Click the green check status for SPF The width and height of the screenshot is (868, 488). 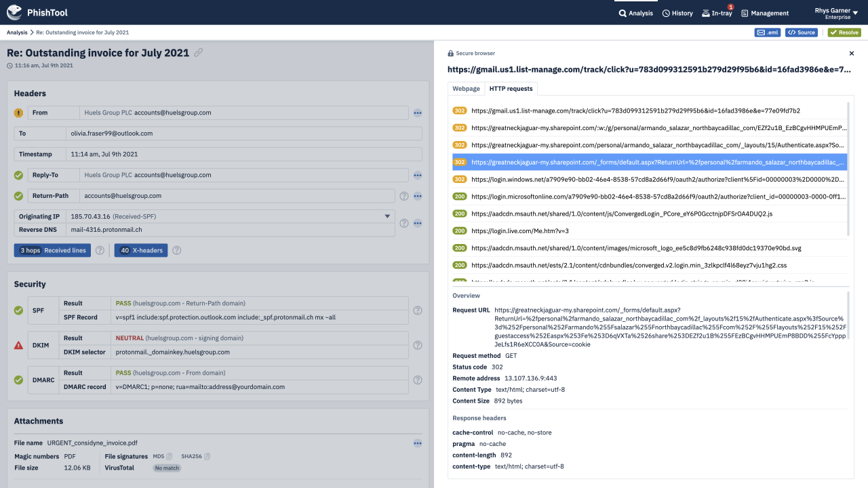point(18,310)
